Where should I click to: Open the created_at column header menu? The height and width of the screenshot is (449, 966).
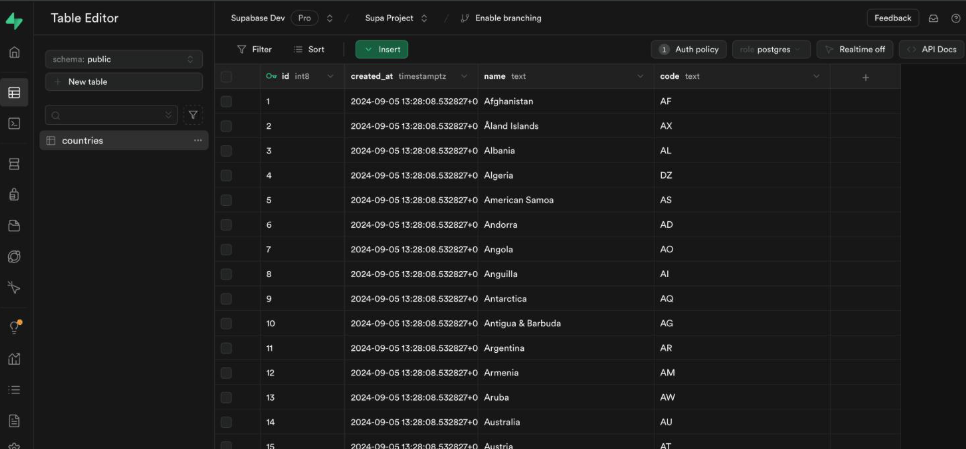464,76
